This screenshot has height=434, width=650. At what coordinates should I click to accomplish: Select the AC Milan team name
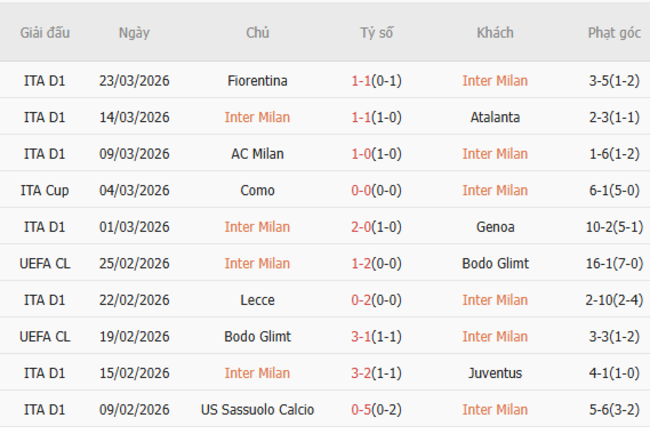coord(257,154)
